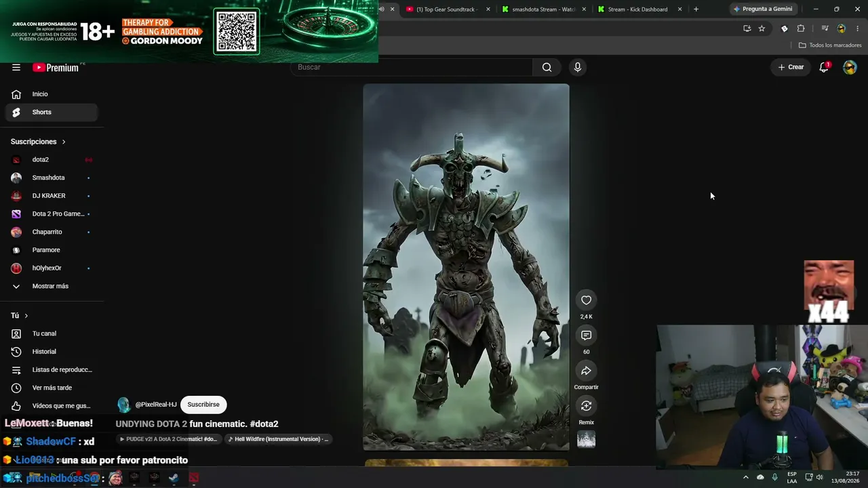
Task: Bookmark this page with the star
Action: 762,28
